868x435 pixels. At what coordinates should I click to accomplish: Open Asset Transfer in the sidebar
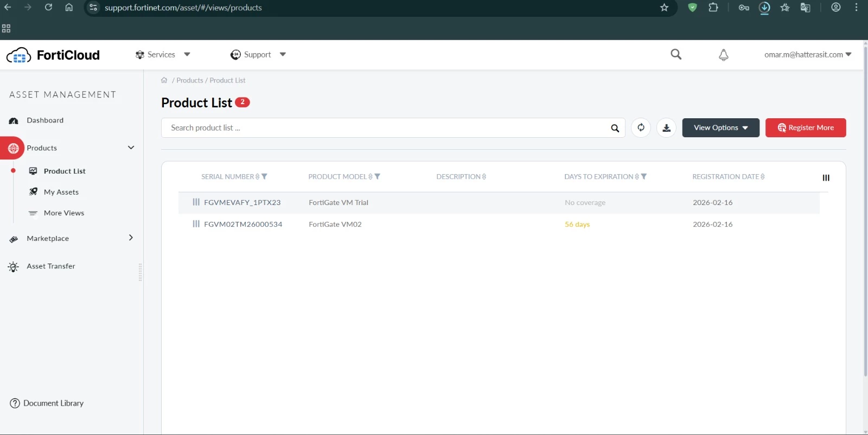[50, 266]
